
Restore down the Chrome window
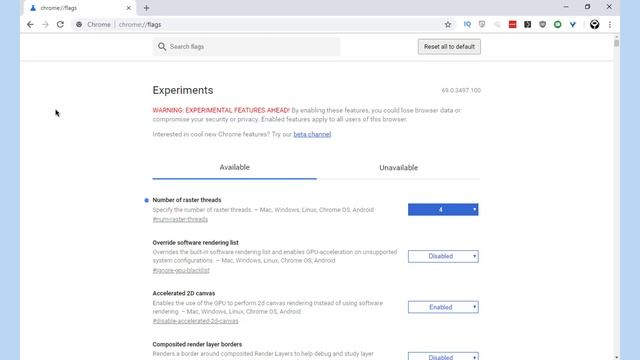(587, 7)
